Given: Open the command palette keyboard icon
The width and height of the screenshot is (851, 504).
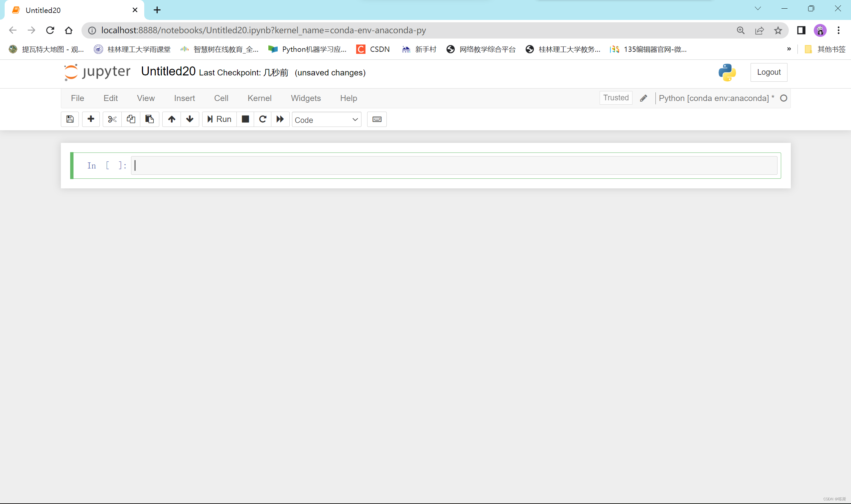Looking at the screenshot, I should (376, 119).
